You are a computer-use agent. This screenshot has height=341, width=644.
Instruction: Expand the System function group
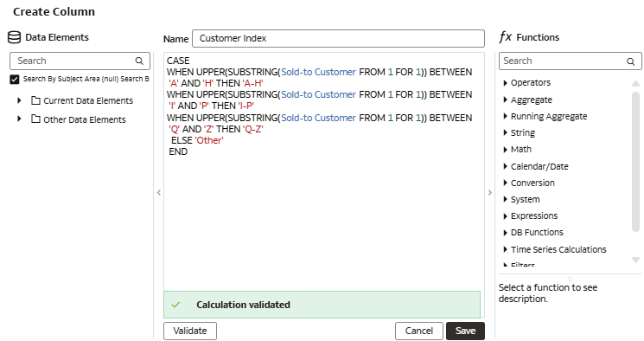pyautogui.click(x=505, y=199)
